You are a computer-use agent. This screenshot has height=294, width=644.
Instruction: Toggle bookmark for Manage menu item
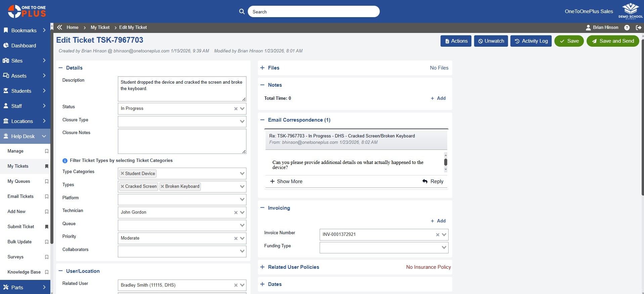[x=47, y=151]
